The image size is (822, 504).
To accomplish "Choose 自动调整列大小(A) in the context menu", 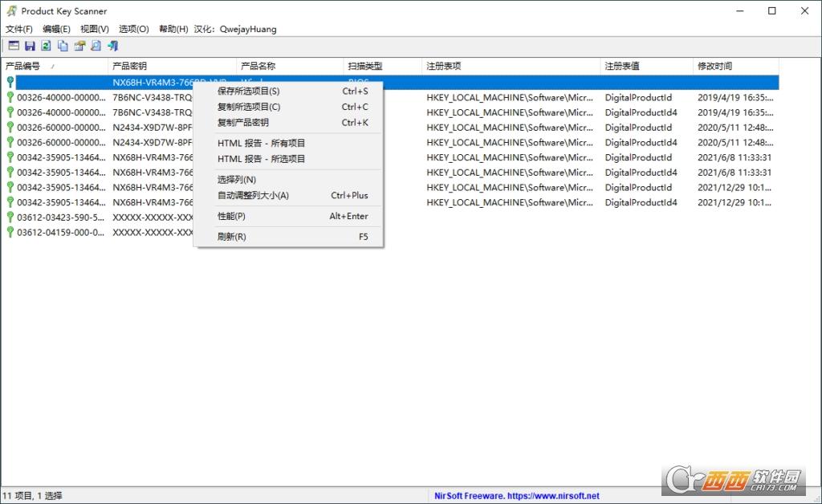I will click(x=253, y=195).
